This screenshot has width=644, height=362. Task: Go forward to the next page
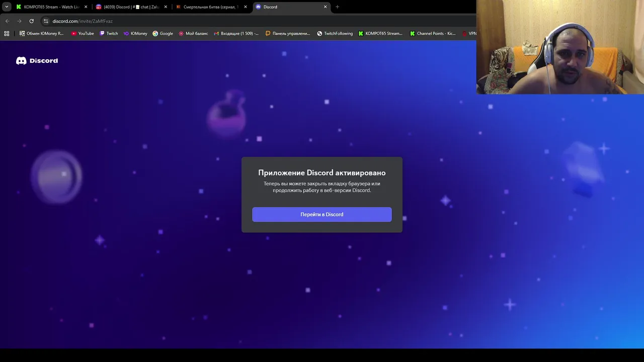[x=19, y=21]
